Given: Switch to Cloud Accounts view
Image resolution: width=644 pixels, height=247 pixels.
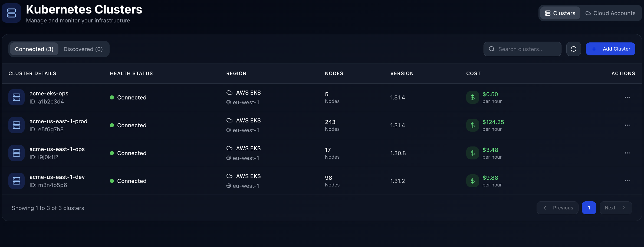Looking at the screenshot, I should click(x=610, y=13).
